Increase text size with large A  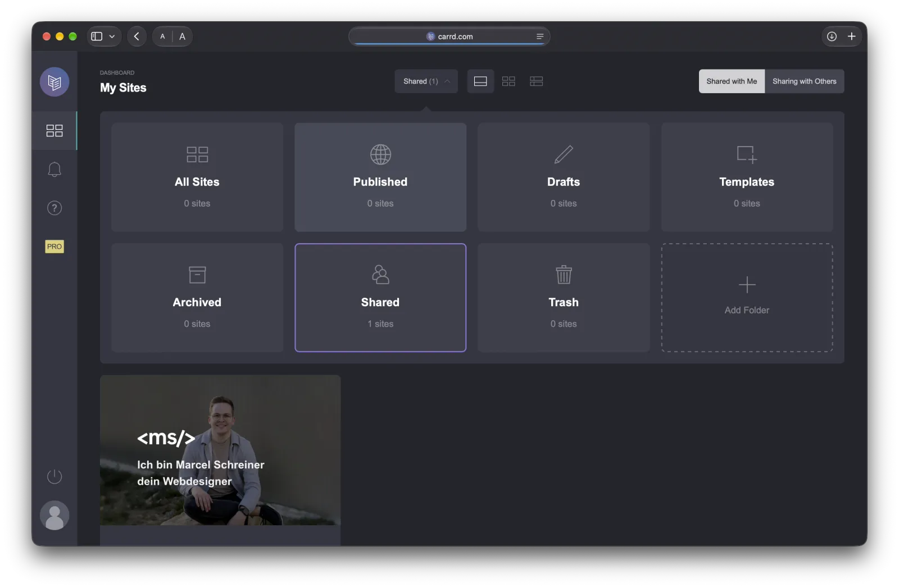182,37
